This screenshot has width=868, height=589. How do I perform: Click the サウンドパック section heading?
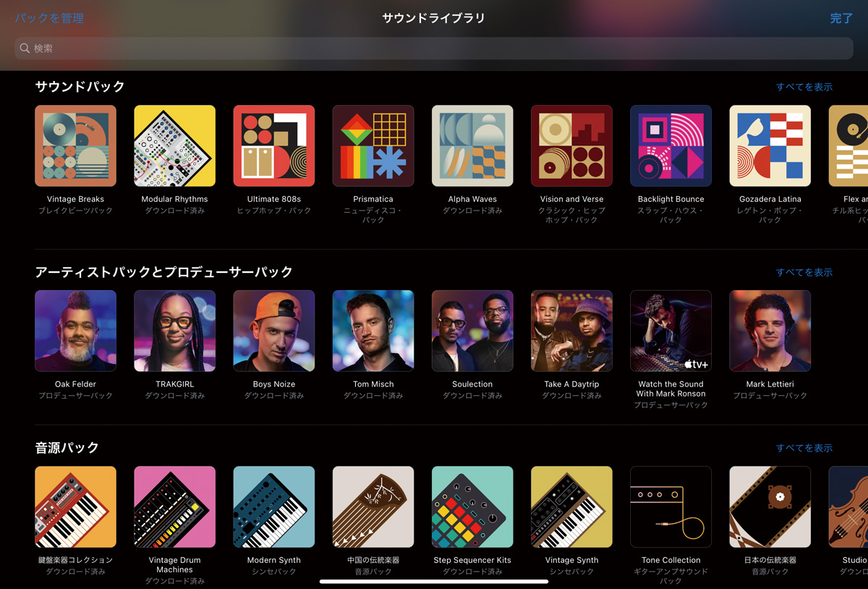pos(80,86)
